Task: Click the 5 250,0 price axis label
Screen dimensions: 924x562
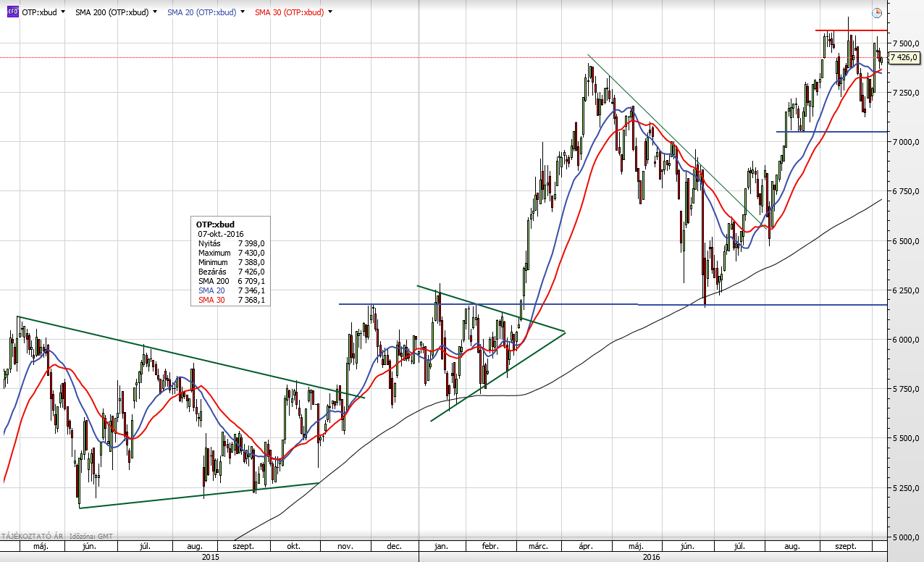Action: tap(905, 488)
